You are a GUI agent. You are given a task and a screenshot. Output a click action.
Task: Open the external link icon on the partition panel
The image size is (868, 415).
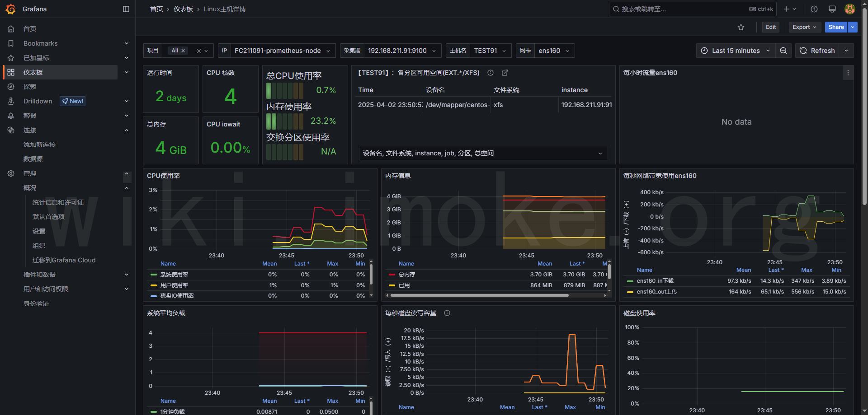[x=505, y=73]
